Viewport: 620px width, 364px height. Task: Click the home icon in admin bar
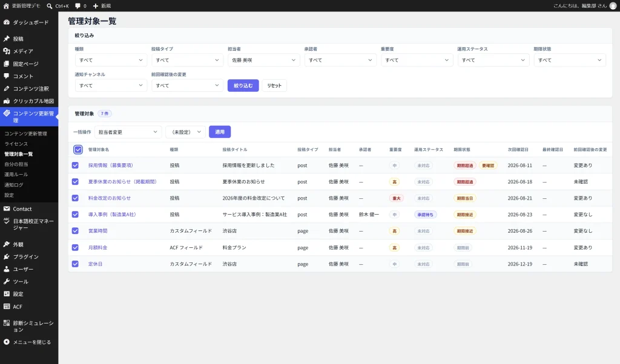tap(6, 6)
